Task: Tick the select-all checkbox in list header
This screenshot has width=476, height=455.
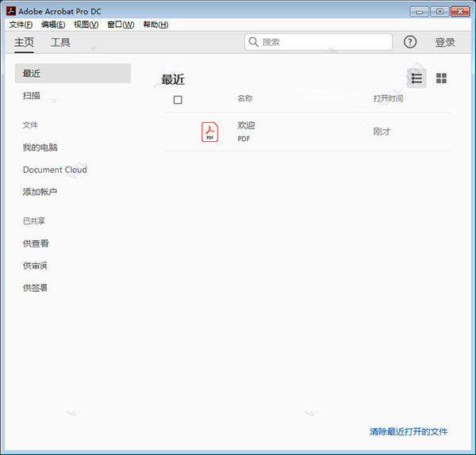Action: pyautogui.click(x=178, y=100)
